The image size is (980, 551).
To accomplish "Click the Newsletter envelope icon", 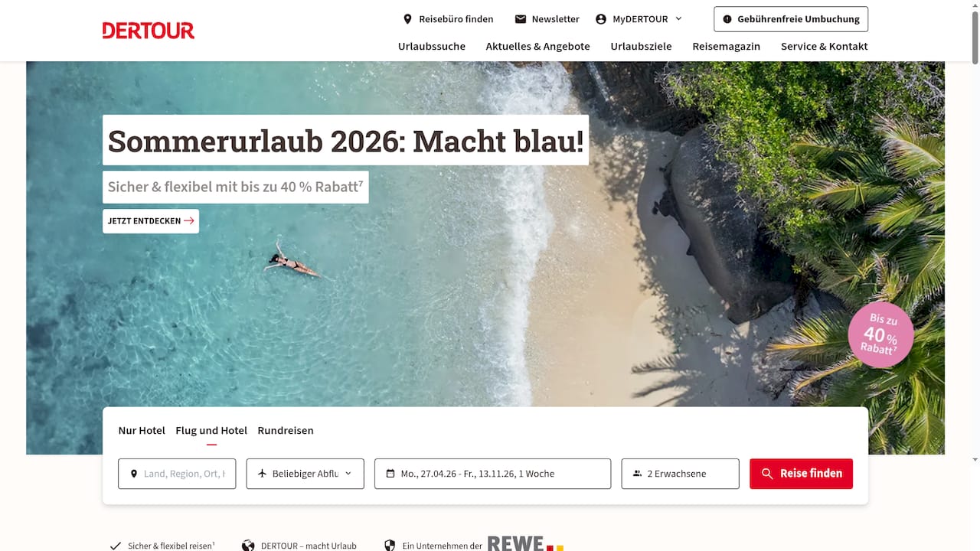I will (521, 19).
